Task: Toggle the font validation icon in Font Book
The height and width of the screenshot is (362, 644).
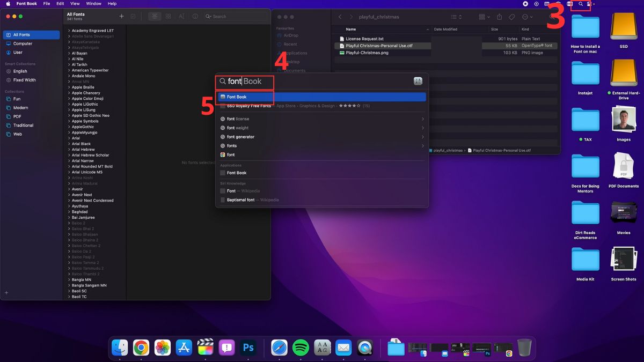Action: tap(133, 16)
